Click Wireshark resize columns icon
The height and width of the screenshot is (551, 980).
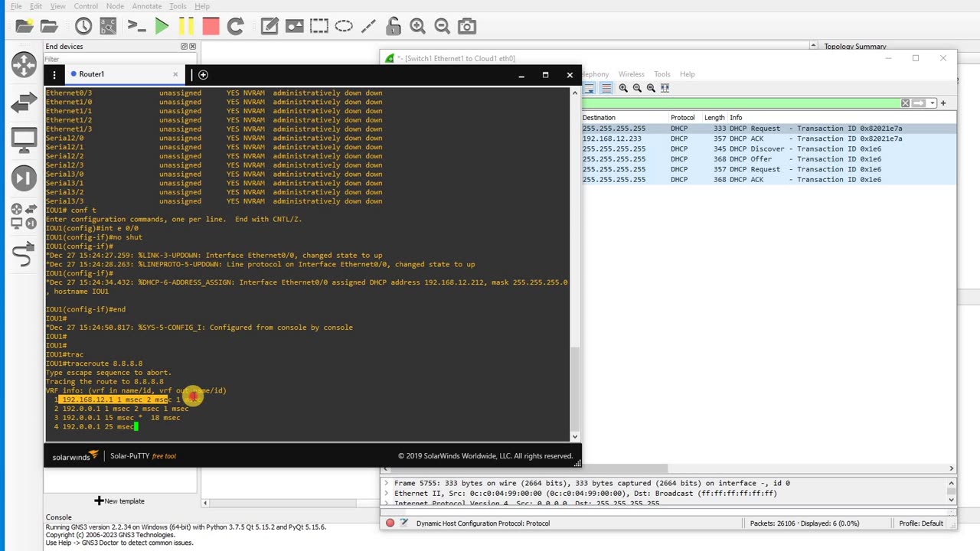(665, 88)
